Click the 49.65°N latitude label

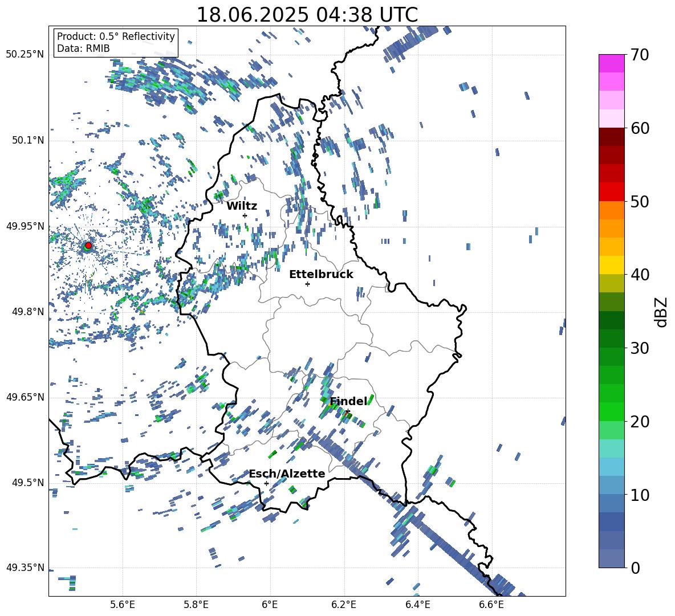25,397
